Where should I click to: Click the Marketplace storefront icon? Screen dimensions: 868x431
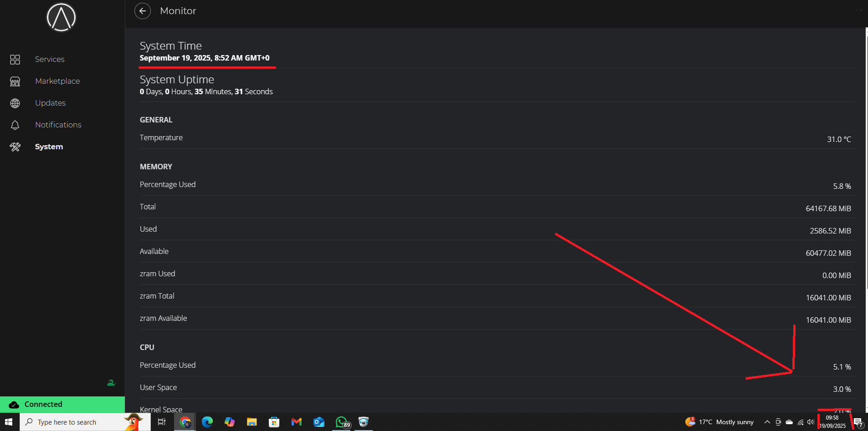pyautogui.click(x=15, y=81)
